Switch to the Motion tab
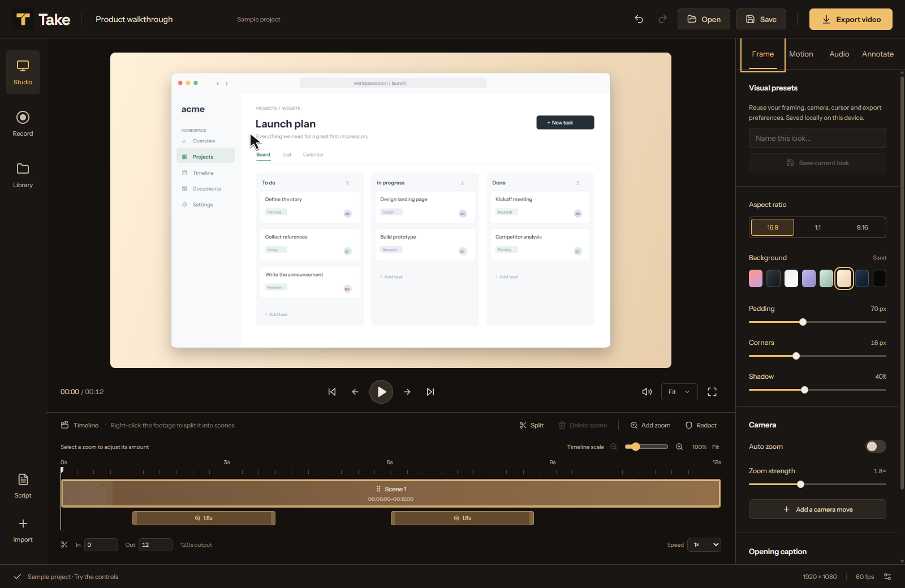The image size is (905, 588). point(801,54)
